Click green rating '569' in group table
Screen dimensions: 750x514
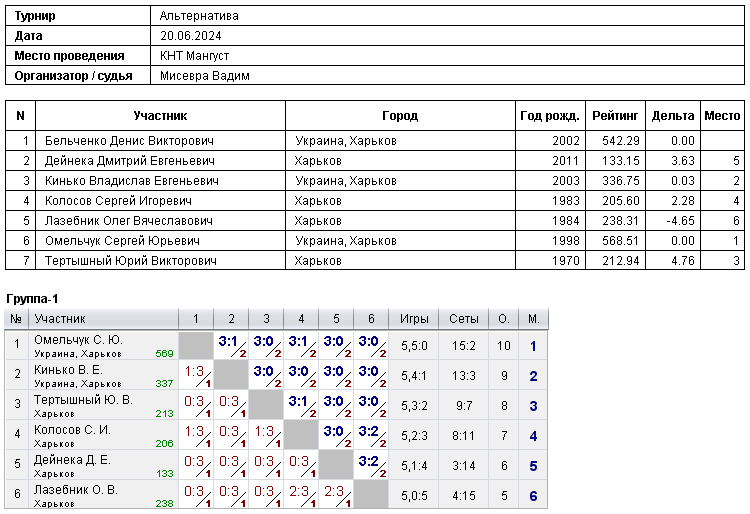click(164, 354)
